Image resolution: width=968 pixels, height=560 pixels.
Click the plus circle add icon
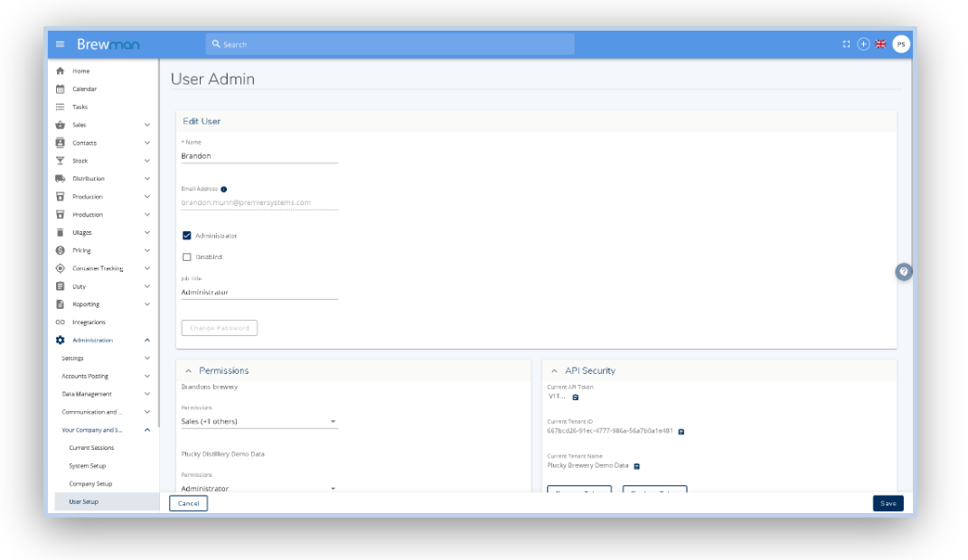[x=864, y=43]
